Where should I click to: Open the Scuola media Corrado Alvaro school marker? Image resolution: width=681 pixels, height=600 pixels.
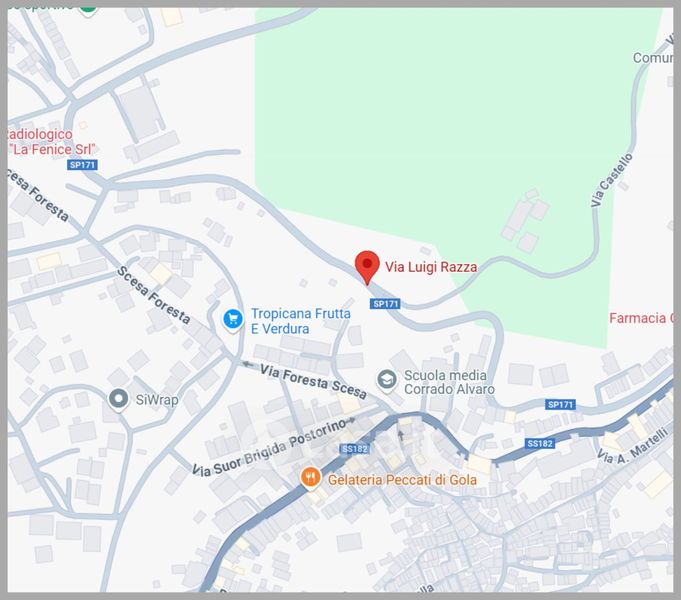click(x=386, y=381)
